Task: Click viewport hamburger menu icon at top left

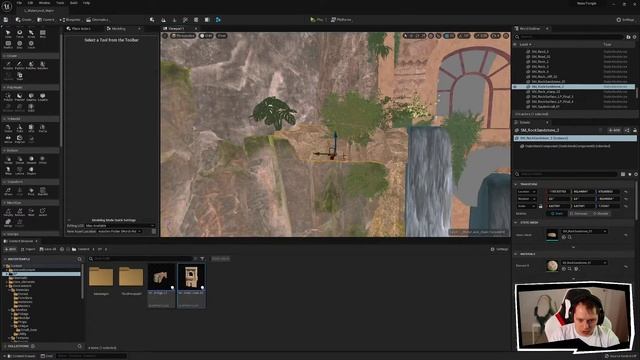Action: pyautogui.click(x=165, y=36)
